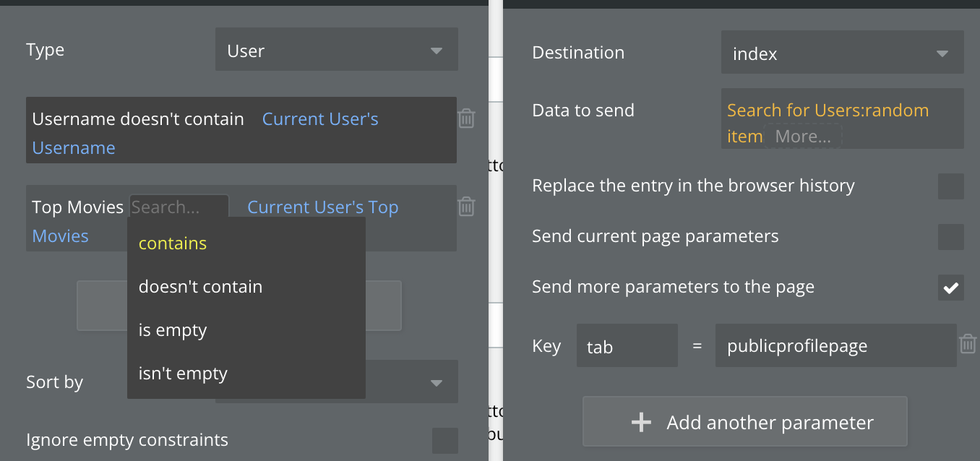
Task: Click Add another parameter button
Action: (744, 422)
